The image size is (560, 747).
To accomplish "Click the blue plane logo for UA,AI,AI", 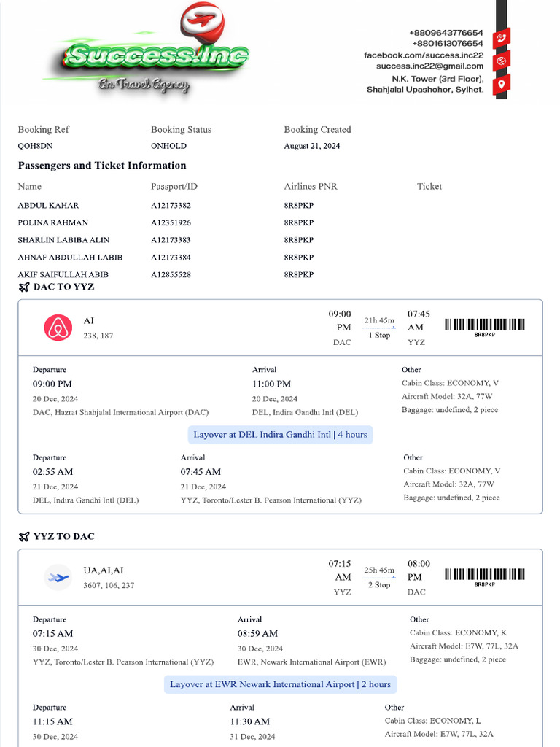I will (x=58, y=577).
